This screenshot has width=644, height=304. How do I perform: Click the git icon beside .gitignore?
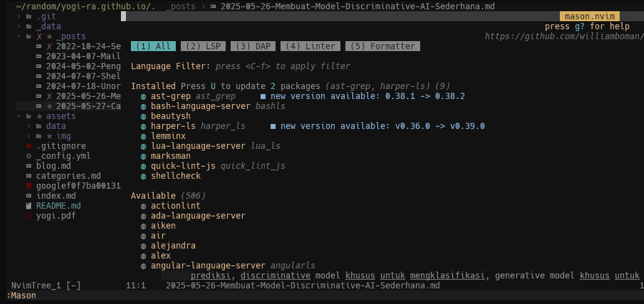tap(29, 146)
